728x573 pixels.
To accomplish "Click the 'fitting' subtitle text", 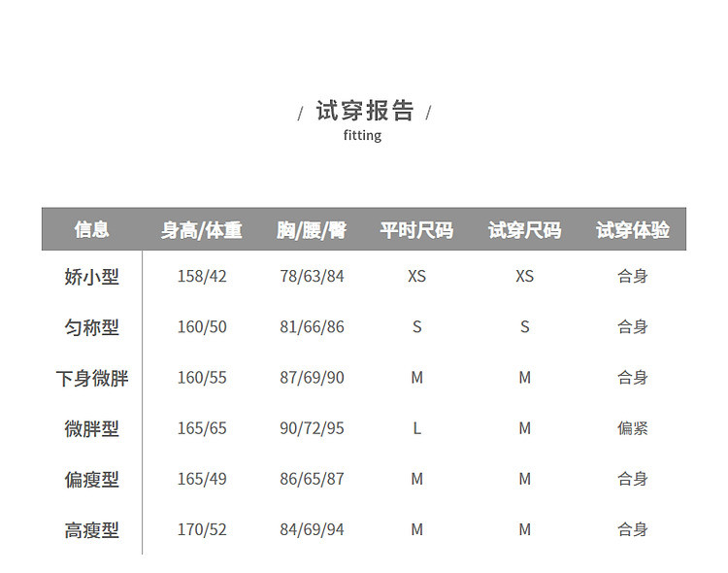I will [362, 135].
